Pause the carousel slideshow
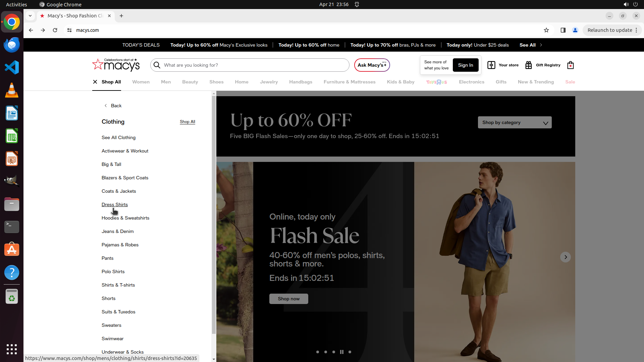 pyautogui.click(x=341, y=352)
